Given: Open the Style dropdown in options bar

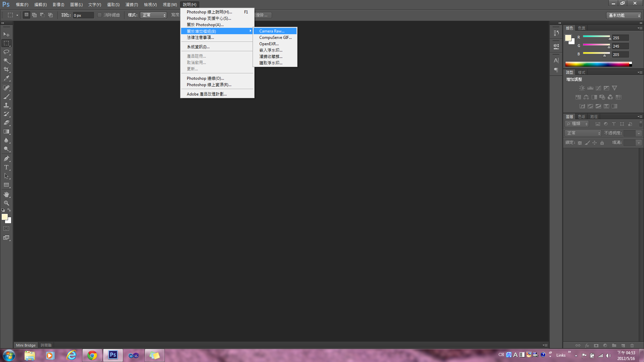Looking at the screenshot, I should point(153,15).
